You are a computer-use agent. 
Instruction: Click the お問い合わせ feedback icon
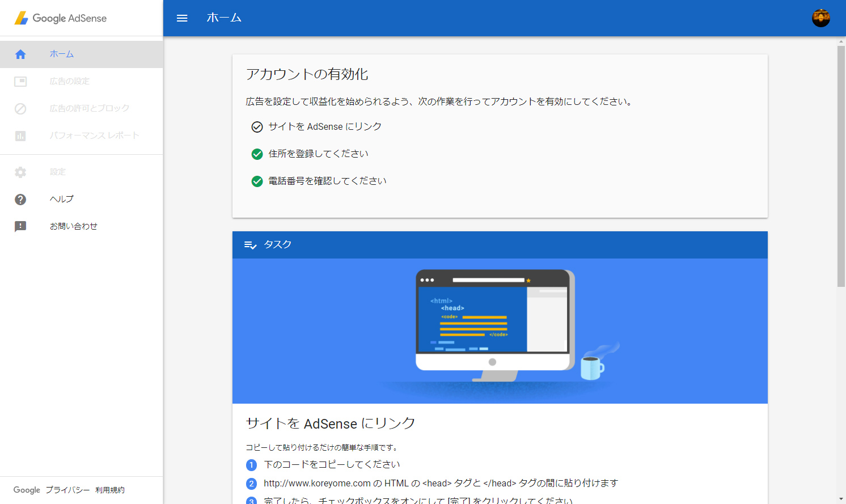[20, 227]
